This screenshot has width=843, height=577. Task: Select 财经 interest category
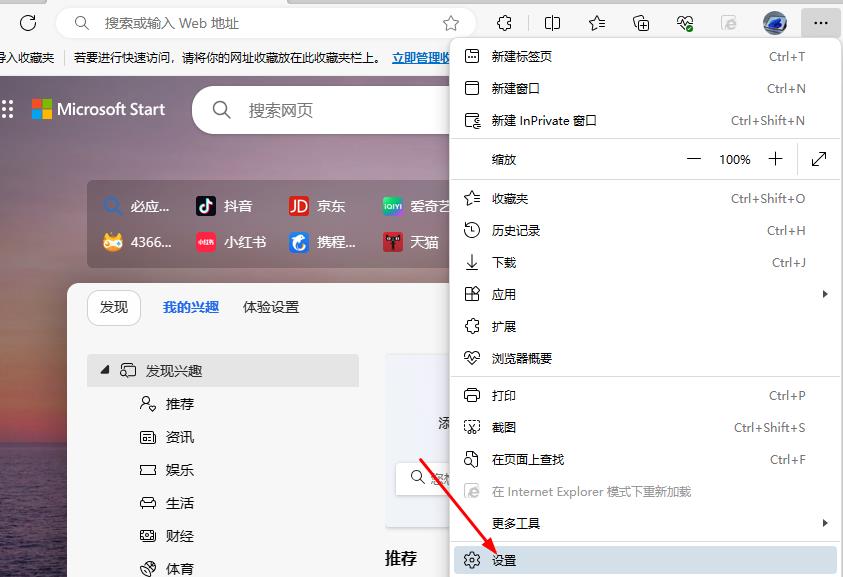coord(167,536)
